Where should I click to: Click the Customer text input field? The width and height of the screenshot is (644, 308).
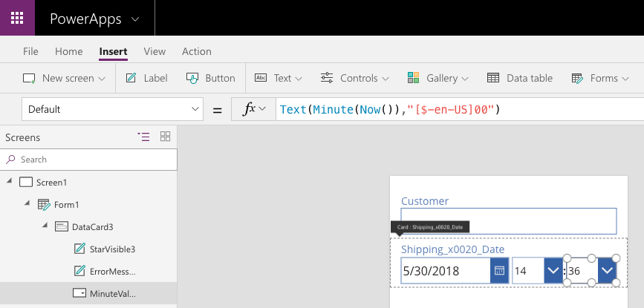tap(509, 221)
